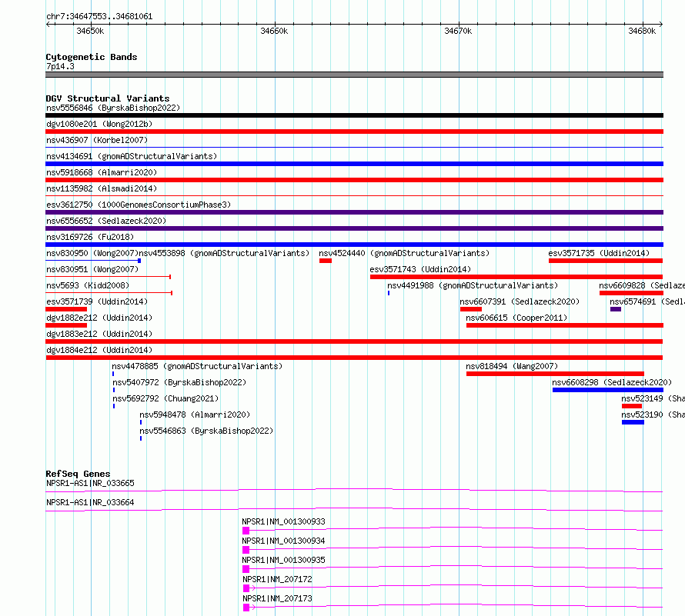The height and width of the screenshot is (616, 685).
Task: Click the nsv5556846 ByrskaBishop2022 variant label
Action: coord(113,108)
